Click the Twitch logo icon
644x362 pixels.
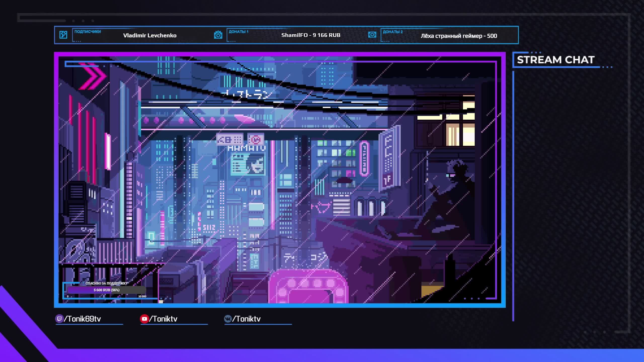coord(59,319)
